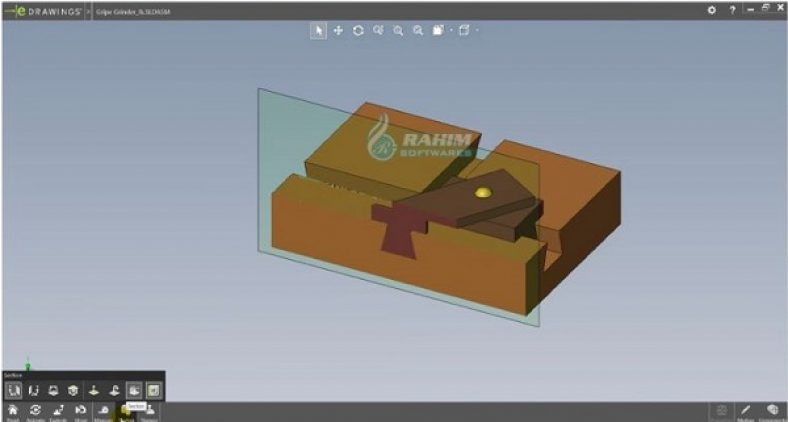Viewport: 788px width, 422px height.
Task: Toggle the first section plane button (highlighted)
Action: coord(14,390)
